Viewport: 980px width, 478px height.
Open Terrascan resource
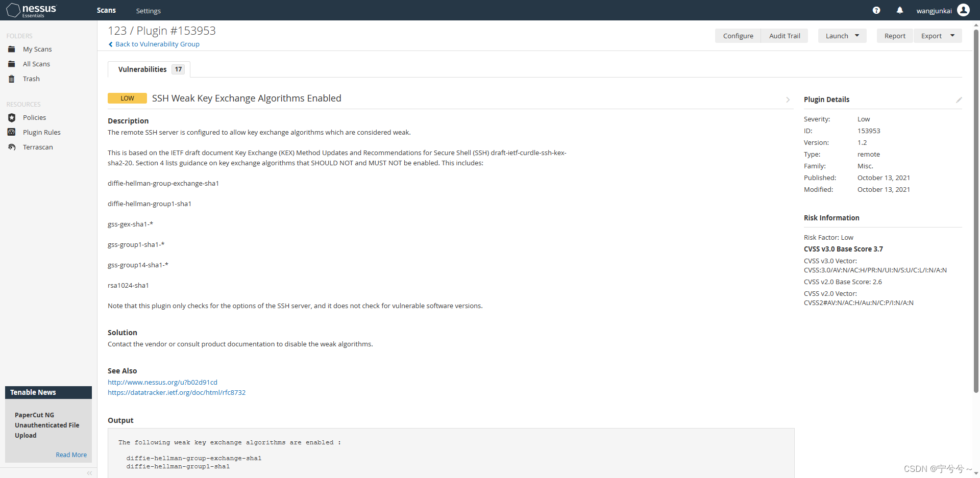coord(38,147)
